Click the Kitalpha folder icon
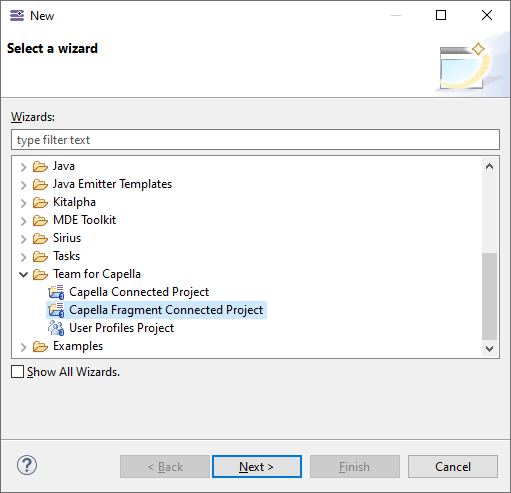The width and height of the screenshot is (511, 493). [x=40, y=202]
